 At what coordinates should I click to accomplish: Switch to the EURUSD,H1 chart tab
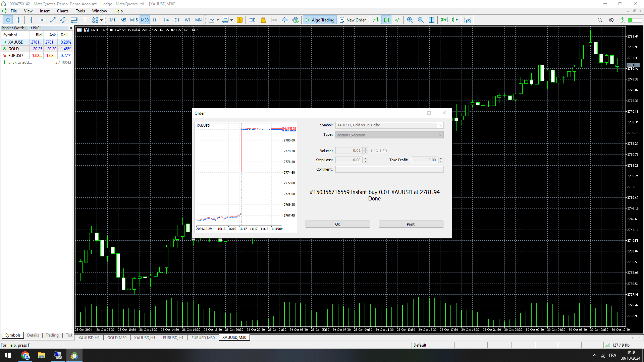[x=173, y=338]
